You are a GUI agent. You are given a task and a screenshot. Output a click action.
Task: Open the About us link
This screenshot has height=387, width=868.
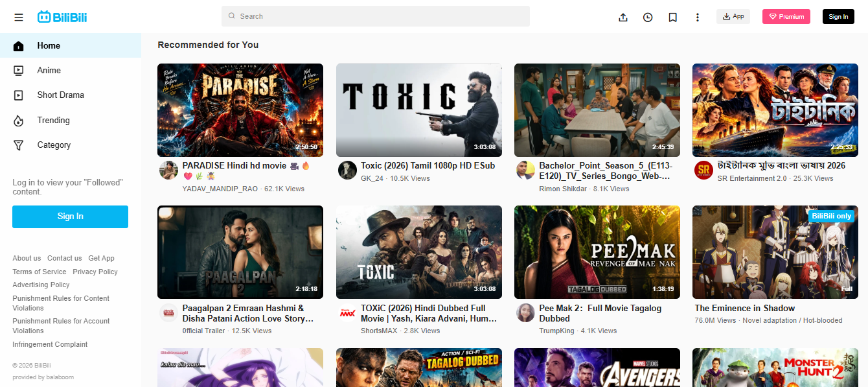[x=27, y=258]
